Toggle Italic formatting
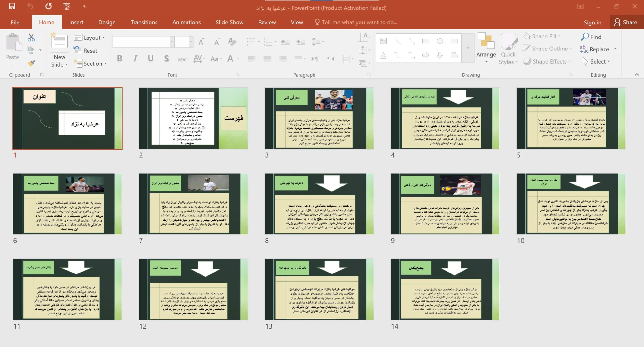Screen dimensions: 644x347 (x=135, y=59)
